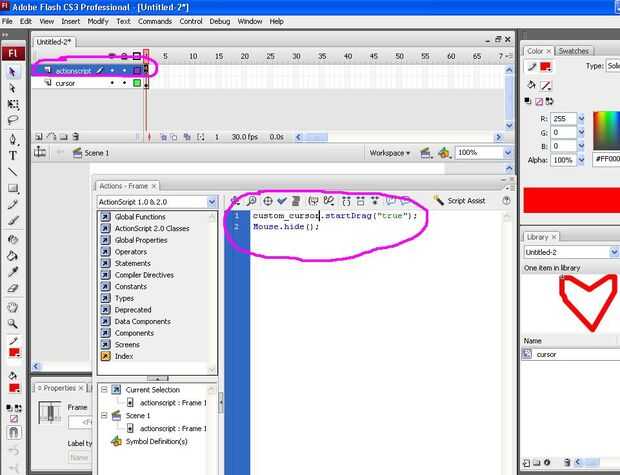Screen dimensions: 620x475
Task: Open the stage zoom 100% dropdown
Action: pos(508,153)
